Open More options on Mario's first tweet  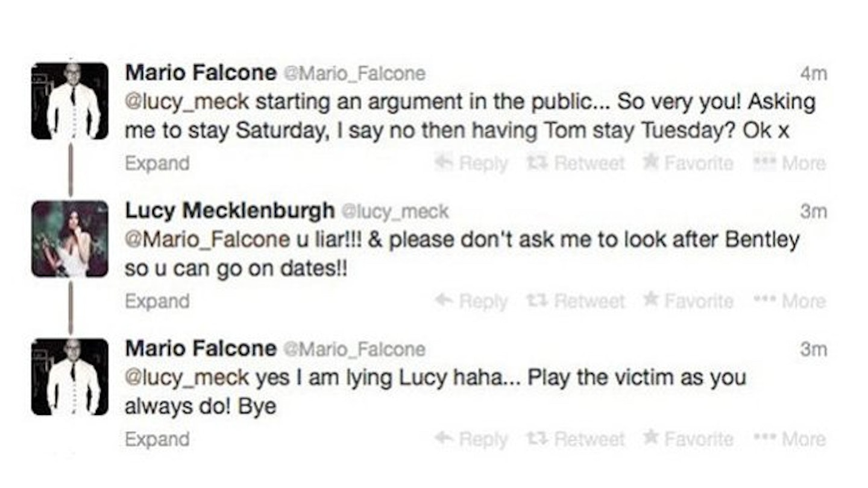pos(790,163)
